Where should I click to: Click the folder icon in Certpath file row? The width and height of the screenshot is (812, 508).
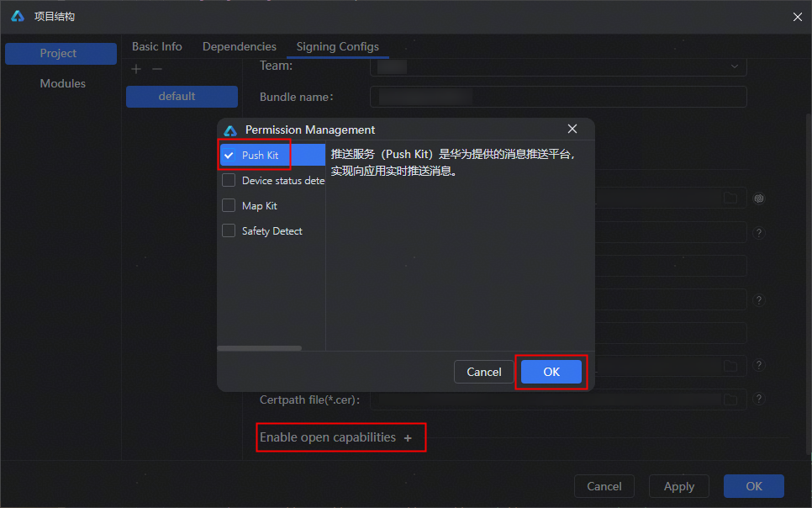coord(730,400)
